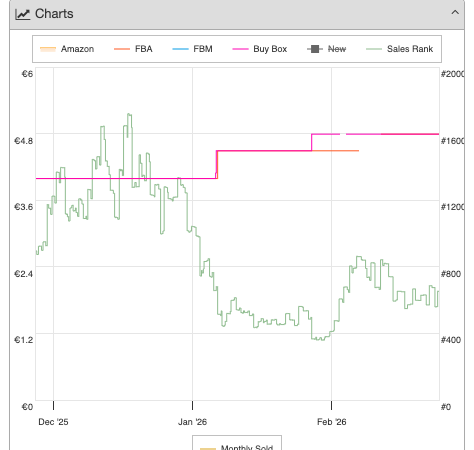The height and width of the screenshot is (450, 474).
Task: Click the New square marker icon
Action: tap(315, 49)
